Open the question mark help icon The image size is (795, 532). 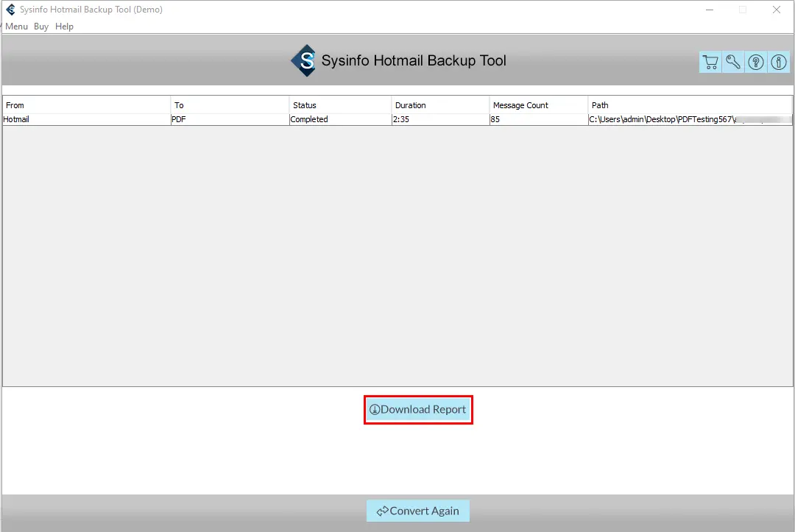pyautogui.click(x=756, y=62)
